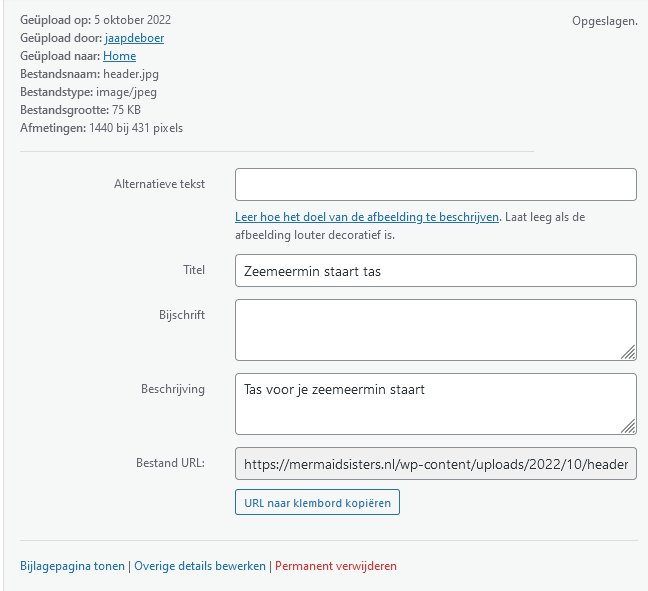Focus the Titel field with Zeemeermin staart tas
The height and width of the screenshot is (591, 648).
point(436,271)
